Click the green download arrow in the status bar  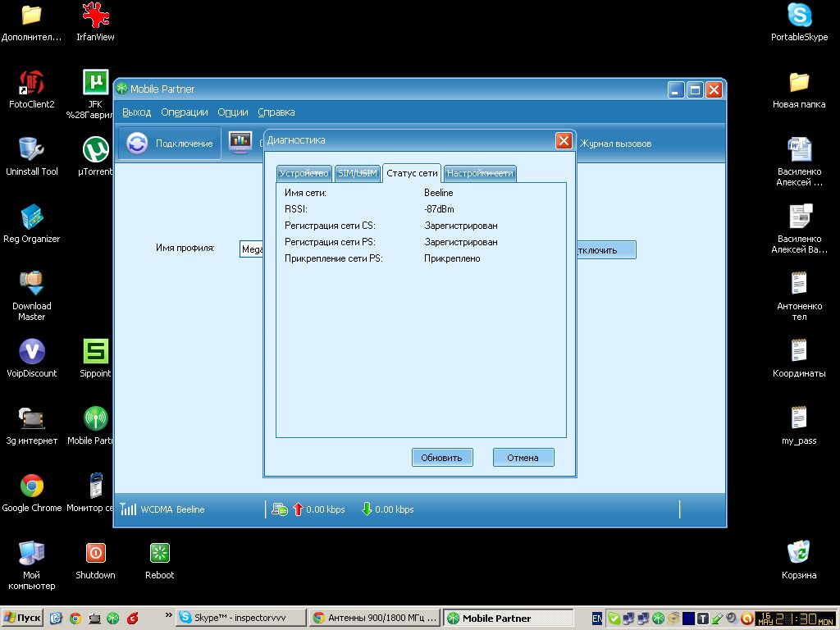tap(367, 509)
